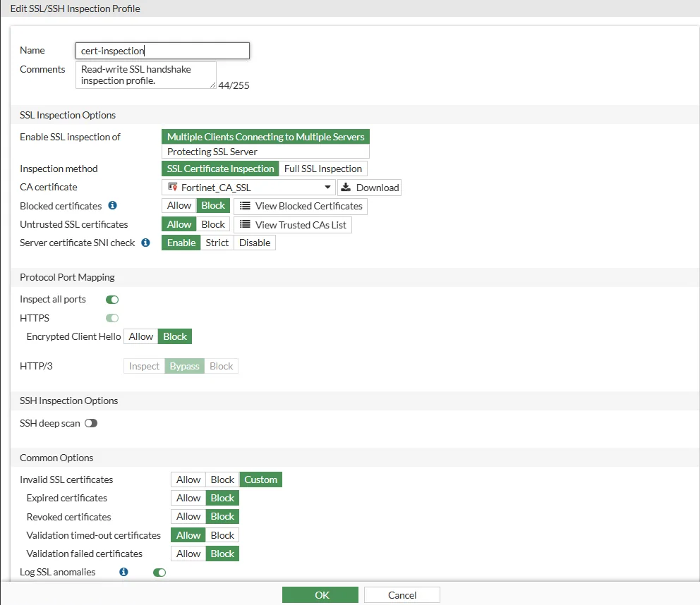Click the Name input field
Image resolution: width=700 pixels, height=605 pixels.
point(162,51)
